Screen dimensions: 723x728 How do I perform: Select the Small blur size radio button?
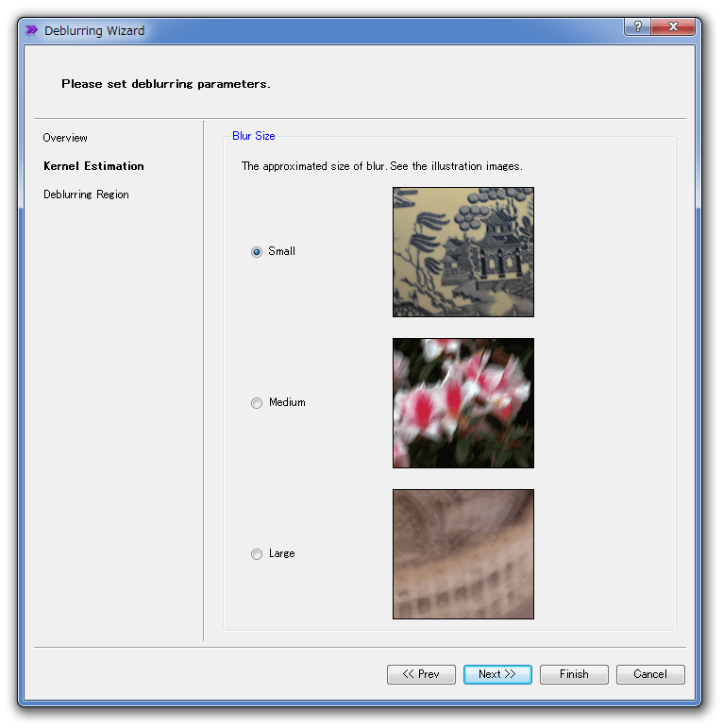tap(256, 252)
